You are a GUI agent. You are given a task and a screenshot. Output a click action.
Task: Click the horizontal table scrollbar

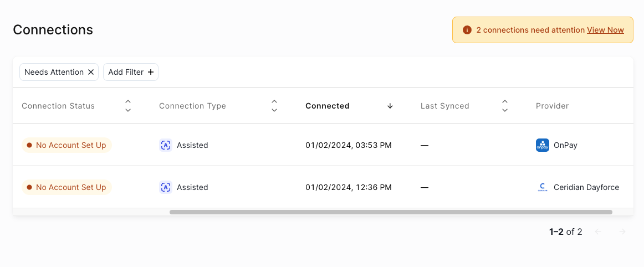pyautogui.click(x=391, y=212)
